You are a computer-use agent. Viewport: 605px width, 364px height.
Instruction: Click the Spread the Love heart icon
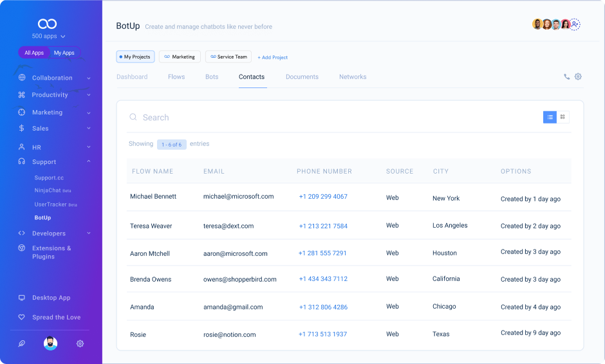(x=21, y=317)
